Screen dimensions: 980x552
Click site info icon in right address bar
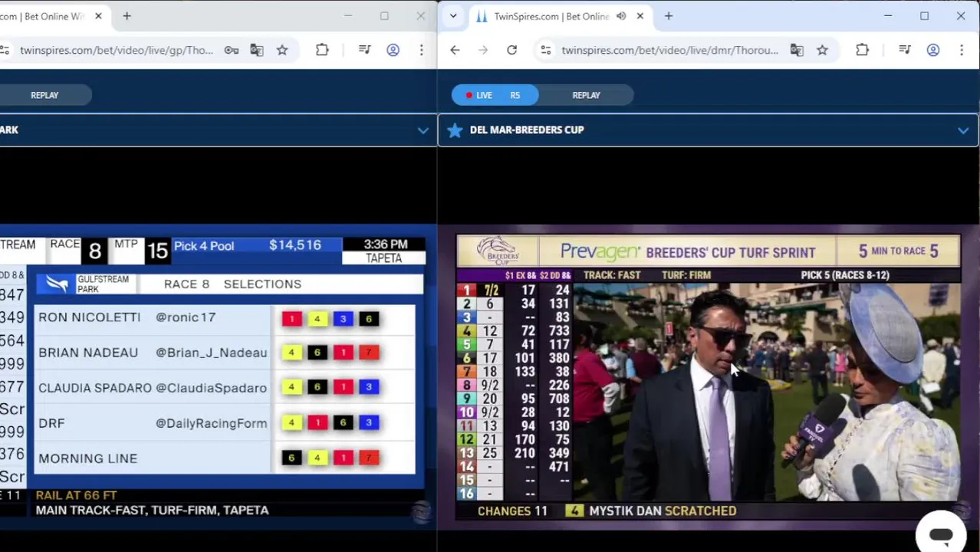point(545,51)
